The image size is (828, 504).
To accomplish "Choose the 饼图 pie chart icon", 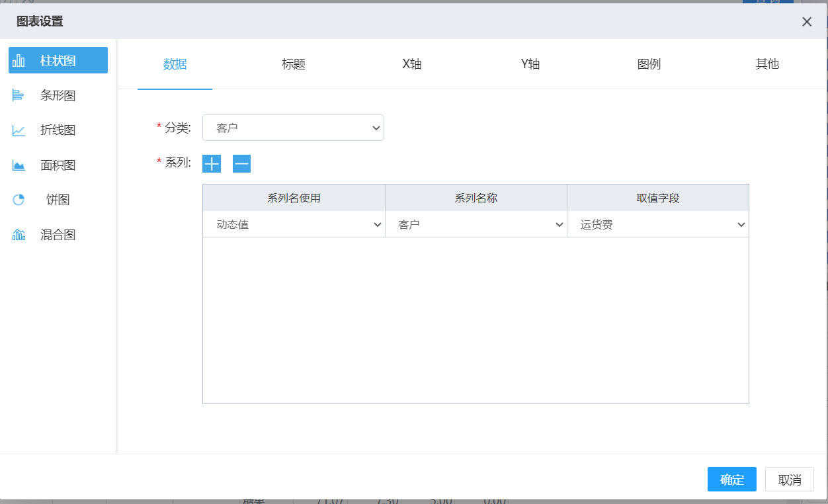I will tap(19, 200).
